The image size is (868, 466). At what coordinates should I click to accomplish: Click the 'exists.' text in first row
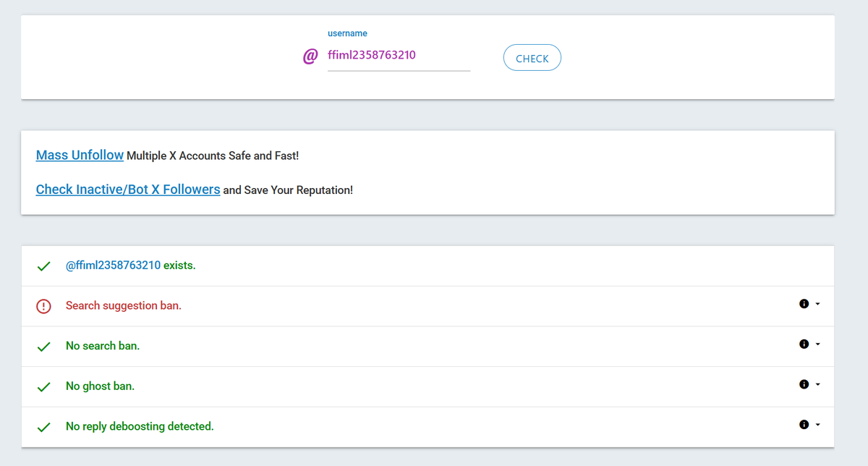click(179, 266)
